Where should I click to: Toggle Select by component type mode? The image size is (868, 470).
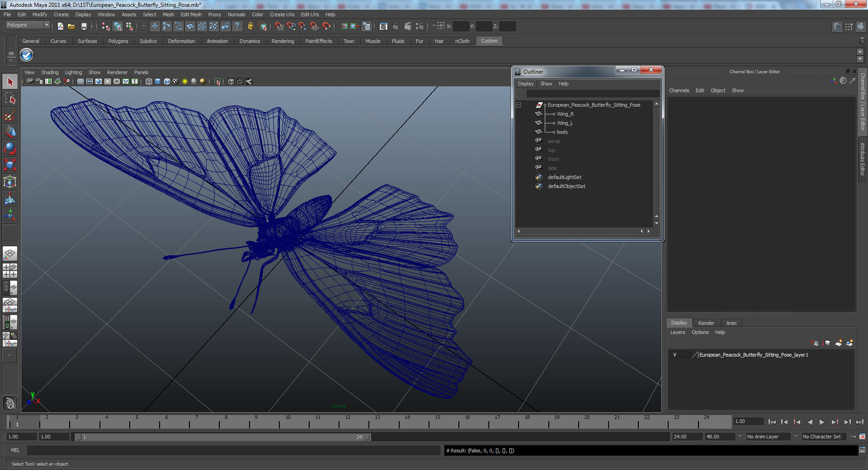click(x=129, y=26)
